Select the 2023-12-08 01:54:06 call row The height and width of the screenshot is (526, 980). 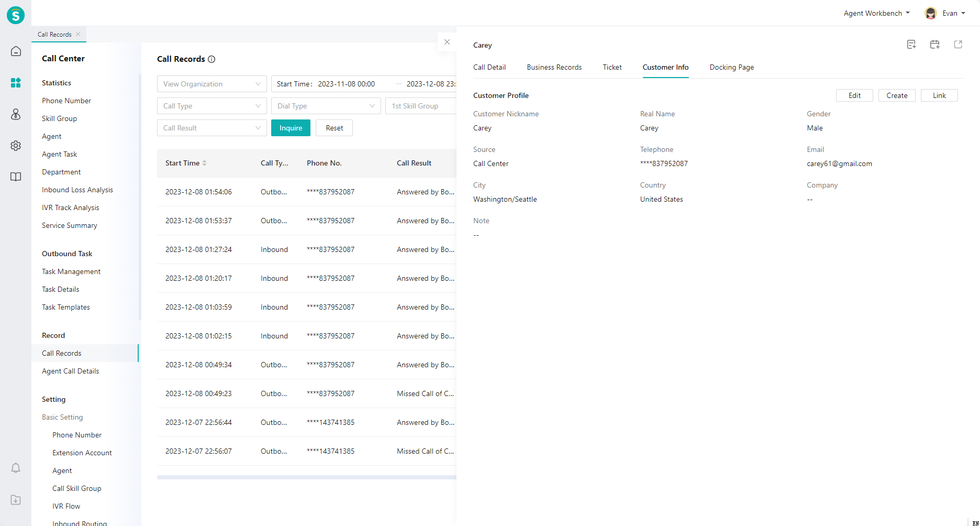(x=307, y=192)
